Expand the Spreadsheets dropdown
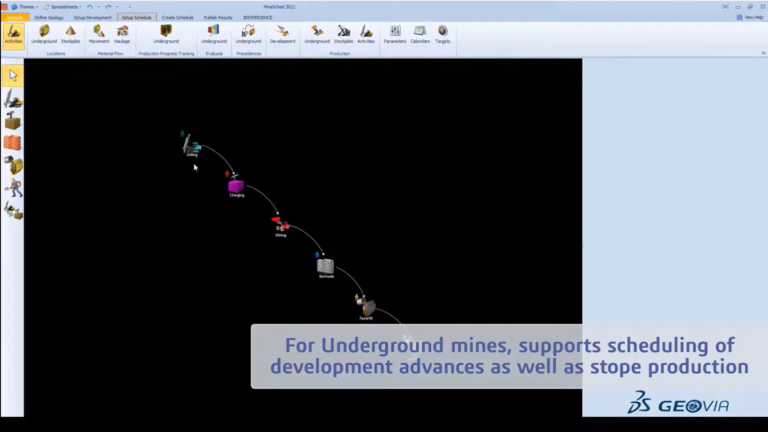 click(x=63, y=7)
